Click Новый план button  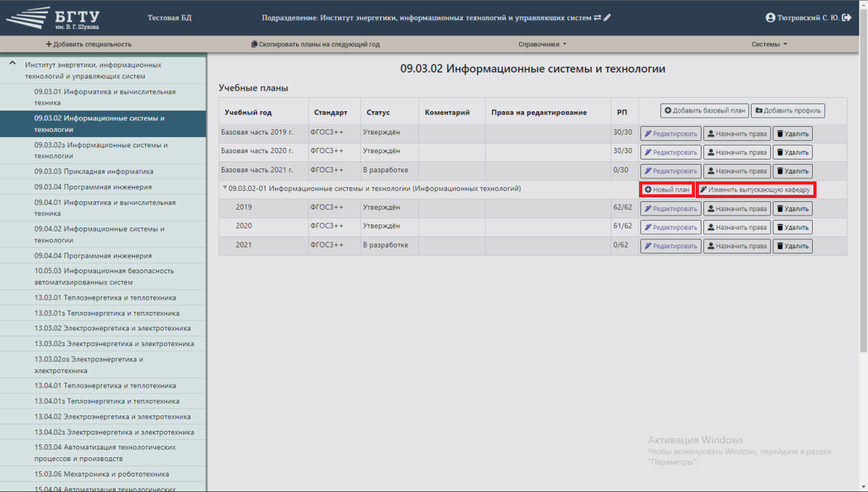pos(667,190)
